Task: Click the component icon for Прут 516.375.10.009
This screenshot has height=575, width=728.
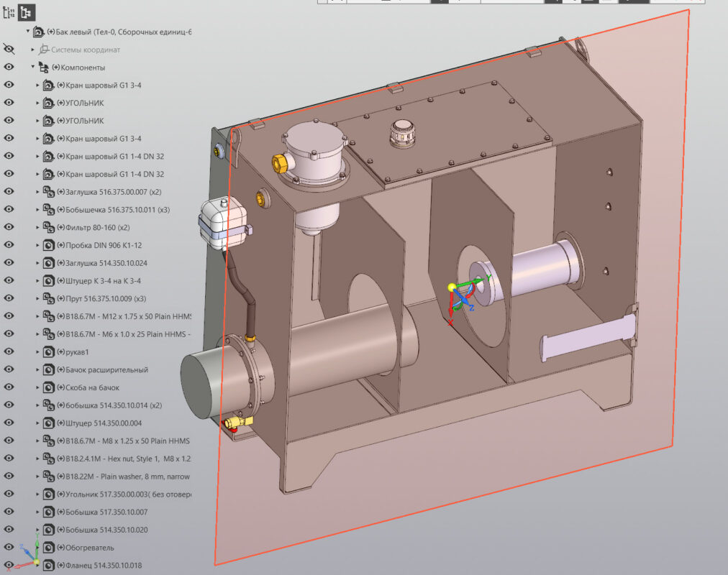Action: [x=49, y=298]
